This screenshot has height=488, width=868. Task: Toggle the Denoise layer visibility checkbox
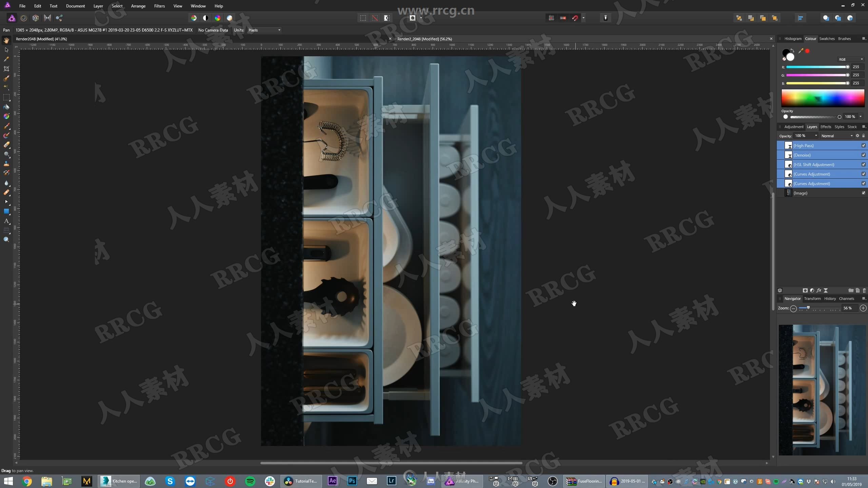[x=864, y=155]
